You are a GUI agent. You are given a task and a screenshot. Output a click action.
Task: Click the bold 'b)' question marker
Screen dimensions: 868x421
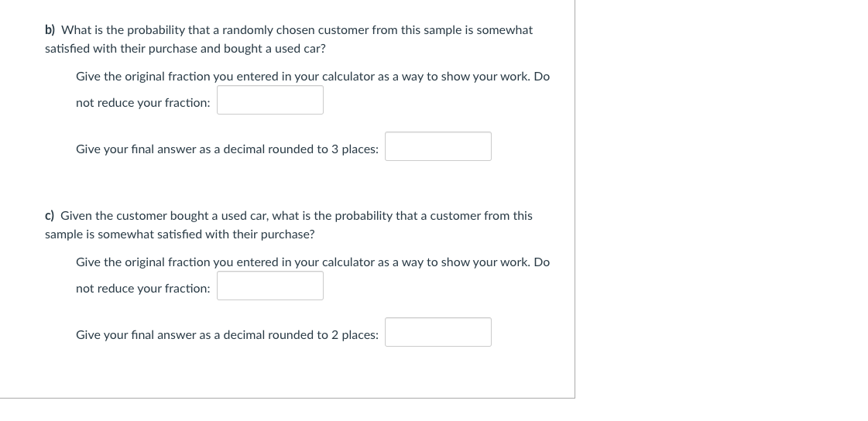coord(50,30)
